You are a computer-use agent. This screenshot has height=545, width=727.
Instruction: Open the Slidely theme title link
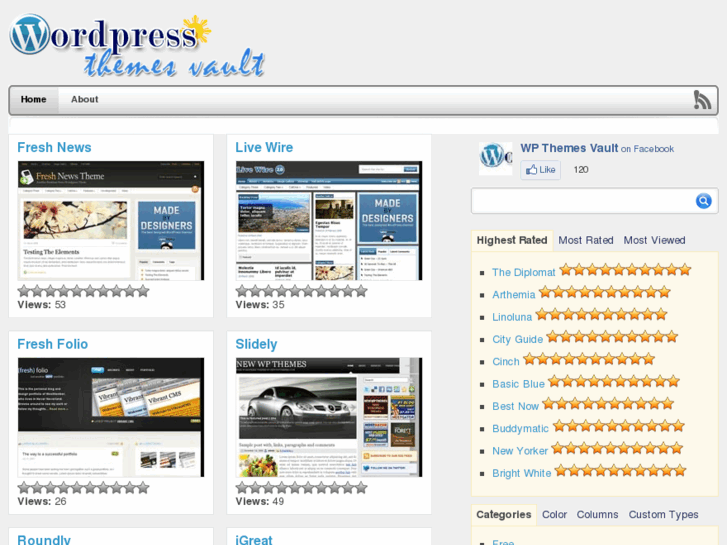click(x=256, y=344)
